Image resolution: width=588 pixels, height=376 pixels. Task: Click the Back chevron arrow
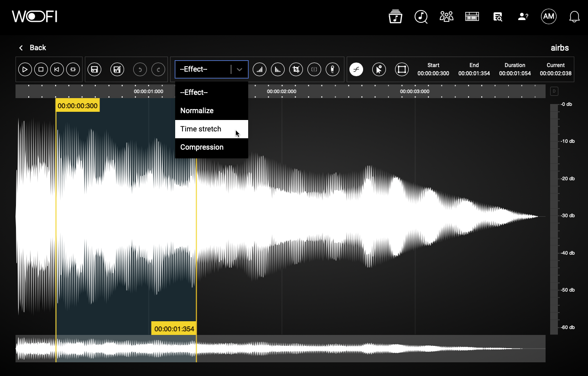click(x=21, y=47)
